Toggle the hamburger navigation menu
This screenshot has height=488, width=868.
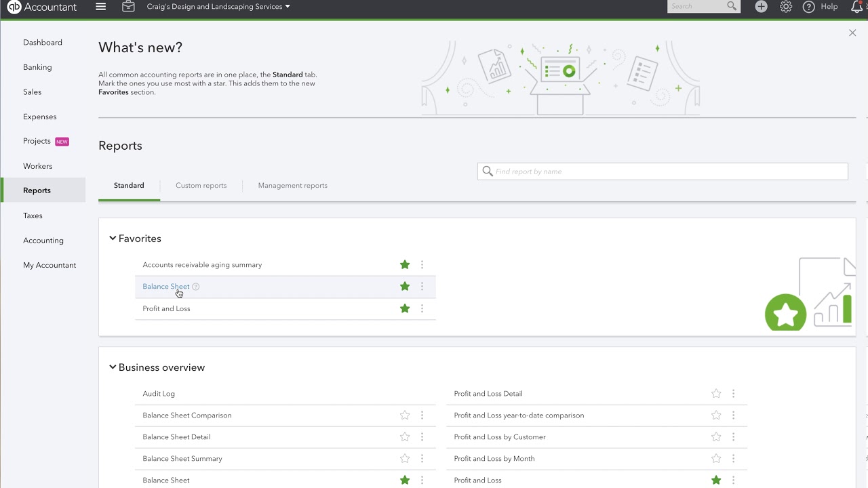click(x=101, y=7)
